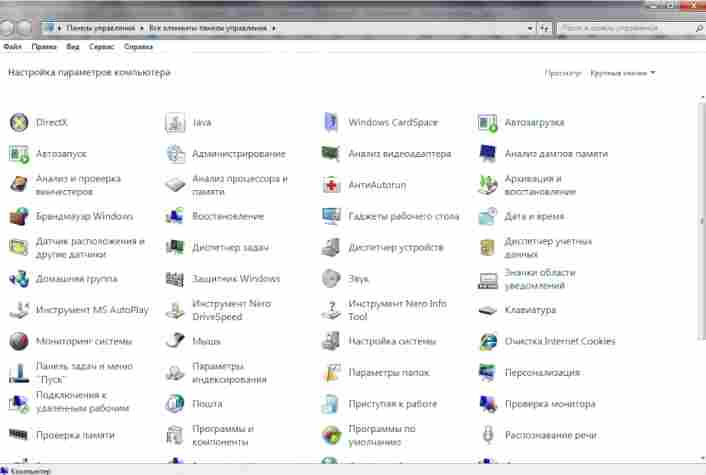Viewport: 706px width, 475px height.
Task: Click Очистка Internet Cookies icon
Action: click(x=488, y=341)
